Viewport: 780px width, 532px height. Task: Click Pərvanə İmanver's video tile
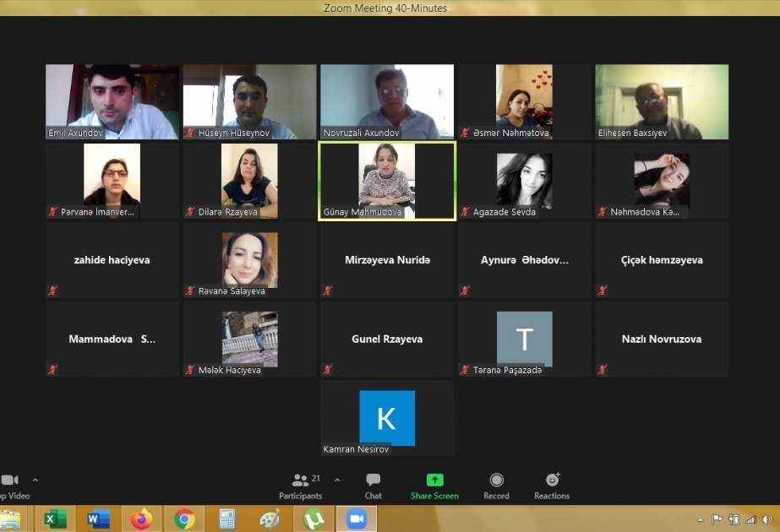tap(112, 181)
